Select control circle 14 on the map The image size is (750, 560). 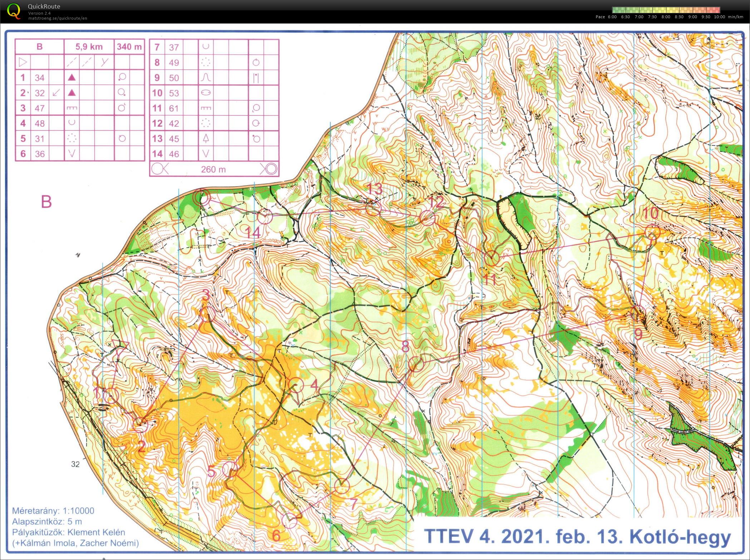(265, 217)
